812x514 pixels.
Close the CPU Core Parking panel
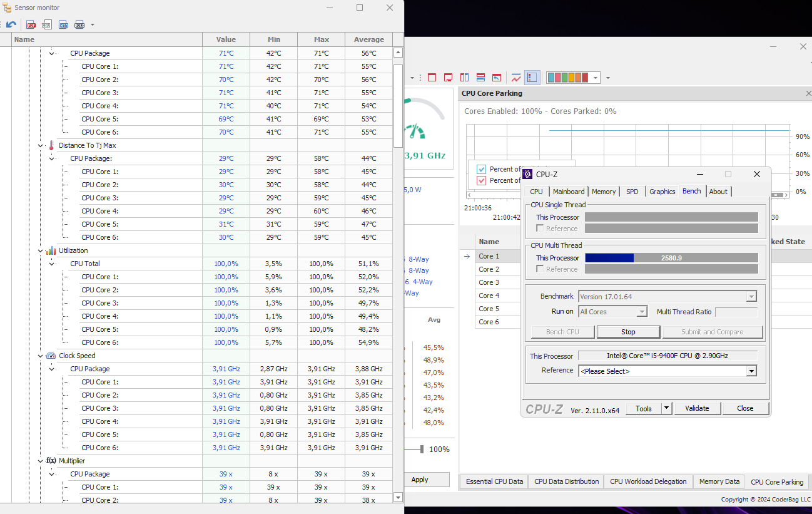point(808,93)
